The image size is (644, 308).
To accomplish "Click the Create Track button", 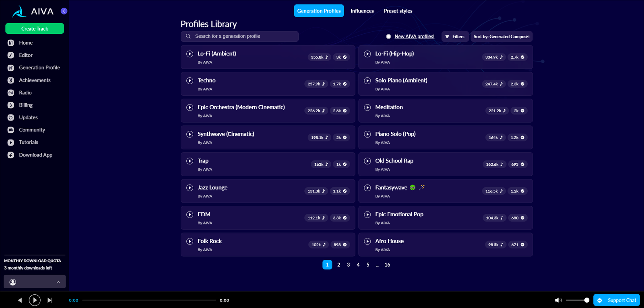I will pos(35,29).
